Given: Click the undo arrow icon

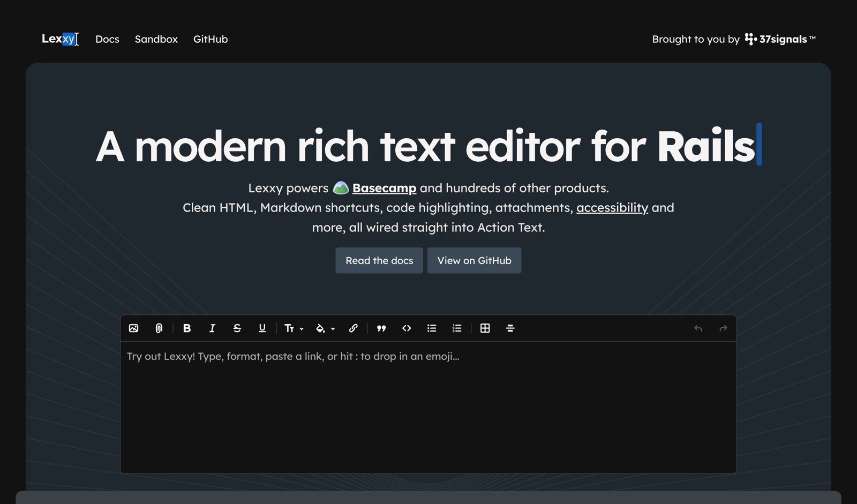Looking at the screenshot, I should coord(698,328).
